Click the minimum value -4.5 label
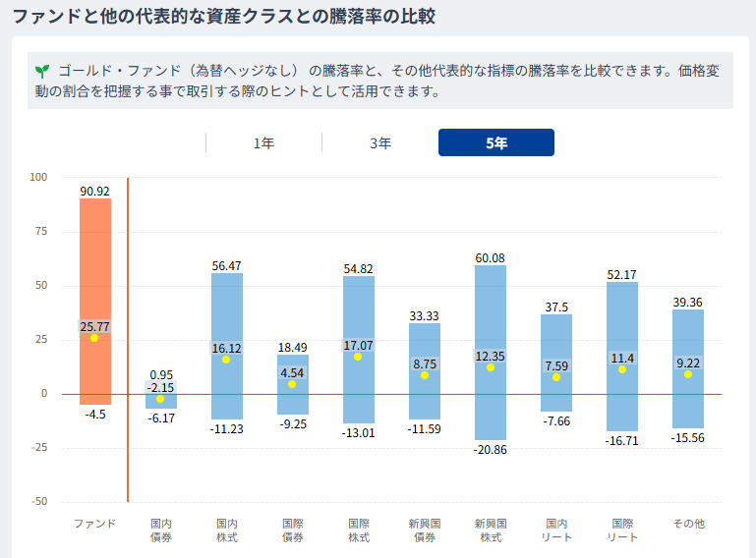 click(95, 415)
